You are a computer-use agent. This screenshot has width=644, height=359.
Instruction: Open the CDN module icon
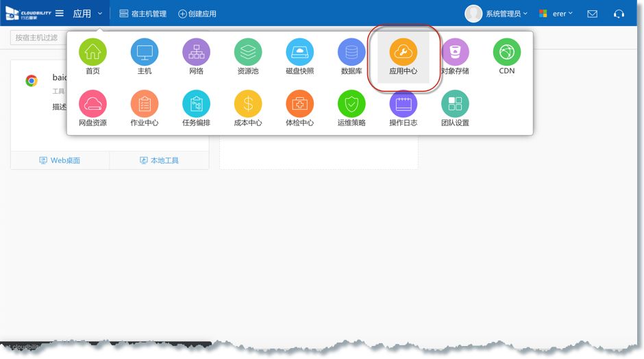click(x=506, y=53)
